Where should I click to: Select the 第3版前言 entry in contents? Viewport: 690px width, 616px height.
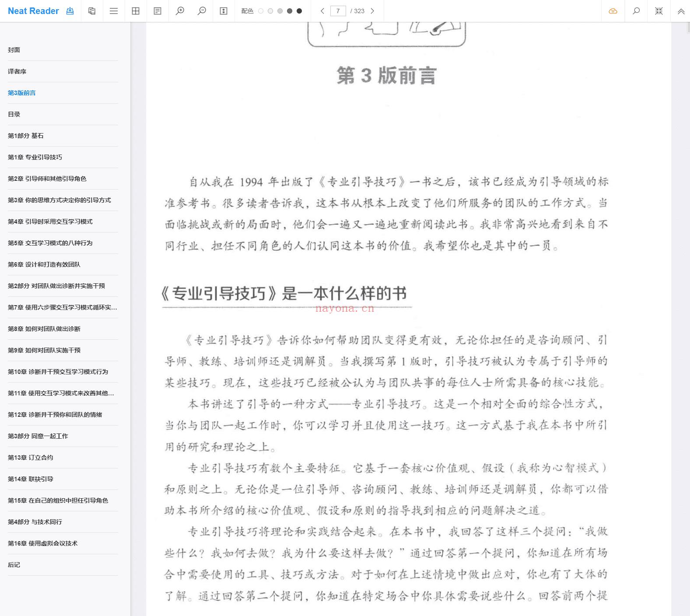[63, 93]
